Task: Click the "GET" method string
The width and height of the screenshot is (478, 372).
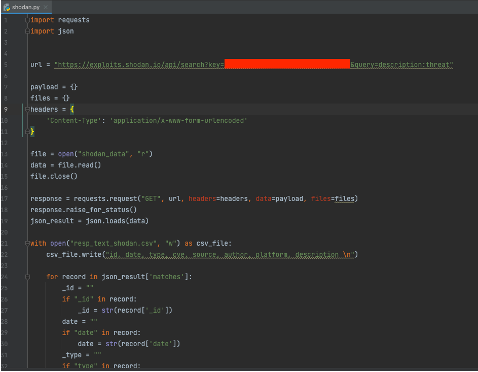Action: pos(150,199)
